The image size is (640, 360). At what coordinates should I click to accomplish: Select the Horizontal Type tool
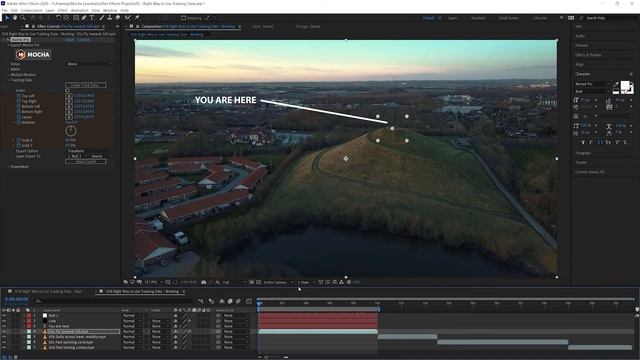(x=92, y=18)
